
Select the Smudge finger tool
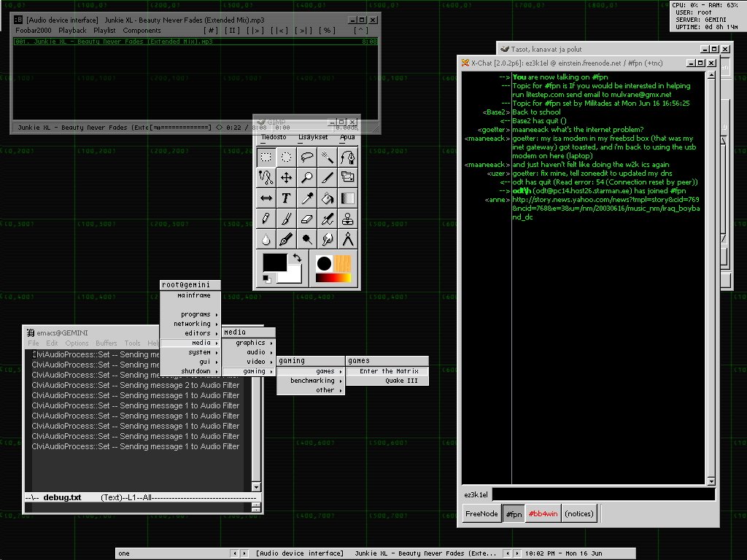pos(328,239)
